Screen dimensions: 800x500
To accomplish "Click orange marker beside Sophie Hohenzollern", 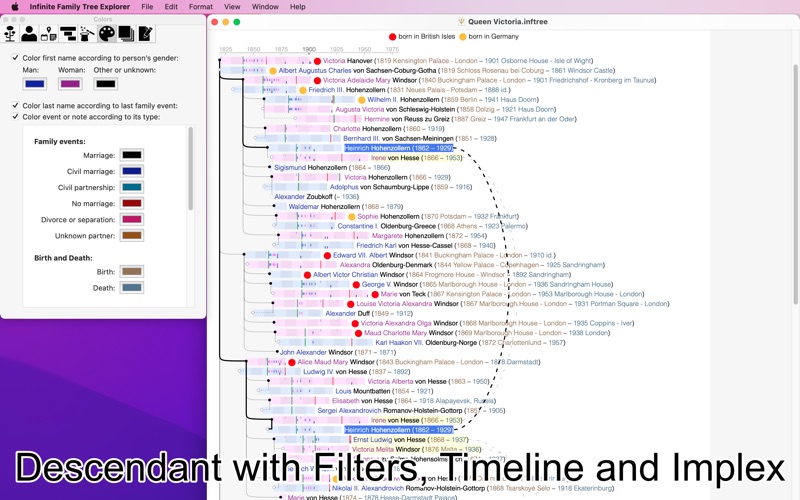I will click(x=352, y=217).
